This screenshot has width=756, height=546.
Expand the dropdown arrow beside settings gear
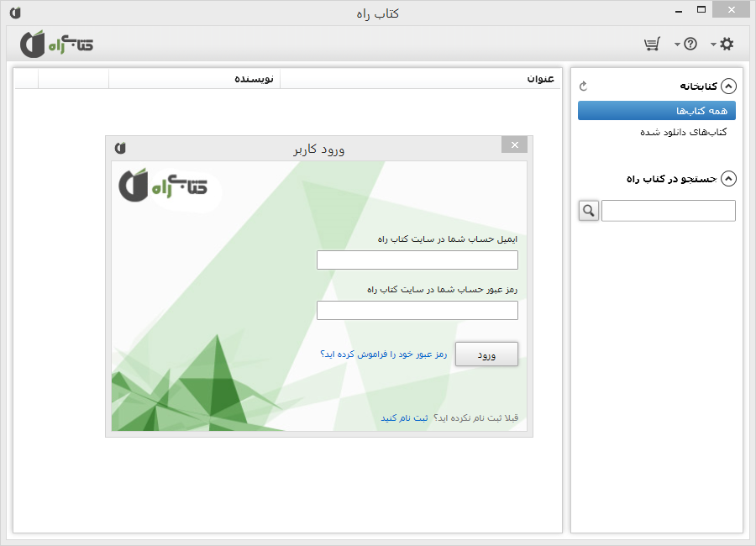pos(713,45)
